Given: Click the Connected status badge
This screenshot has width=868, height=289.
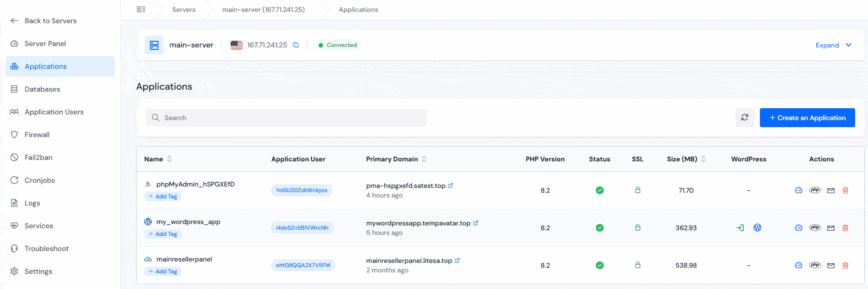Looking at the screenshot, I should (338, 45).
